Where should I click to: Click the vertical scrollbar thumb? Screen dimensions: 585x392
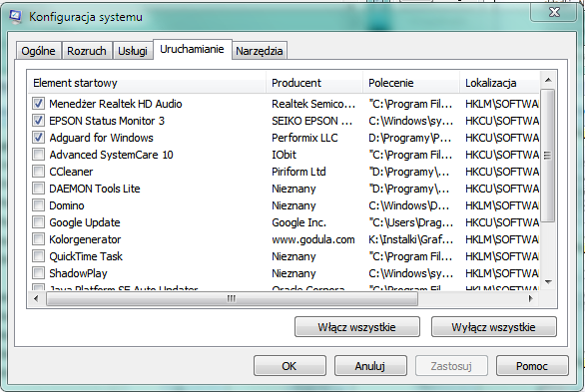(x=547, y=156)
